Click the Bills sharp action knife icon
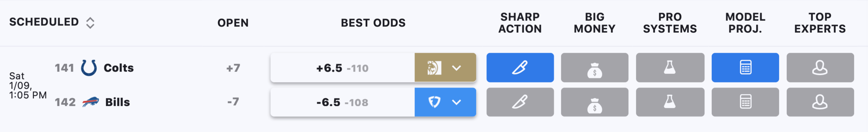868x132 pixels. tap(520, 102)
